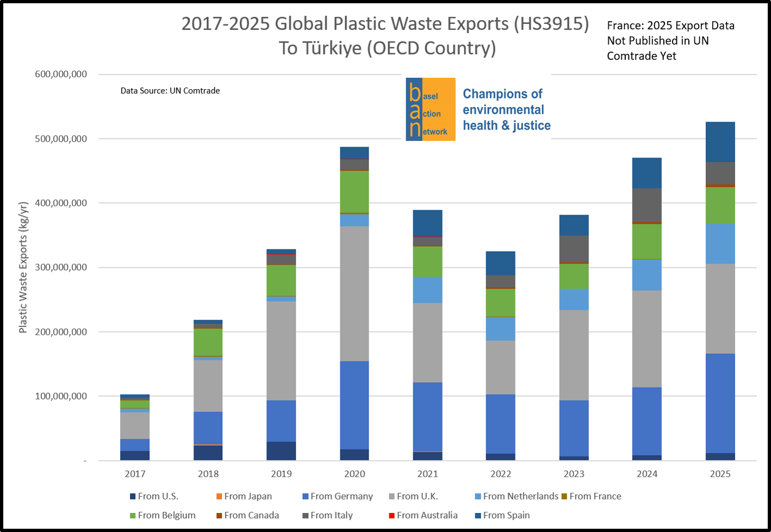
Task: Click the France 2025 export data note
Action: 670,41
